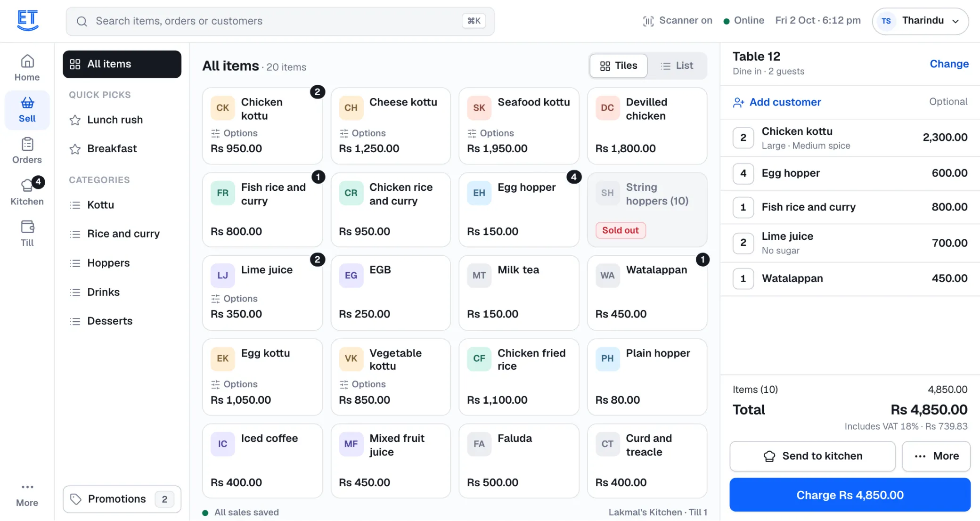980x521 pixels.
Task: Click the quantity box on Lime juice order line
Action: (743, 243)
